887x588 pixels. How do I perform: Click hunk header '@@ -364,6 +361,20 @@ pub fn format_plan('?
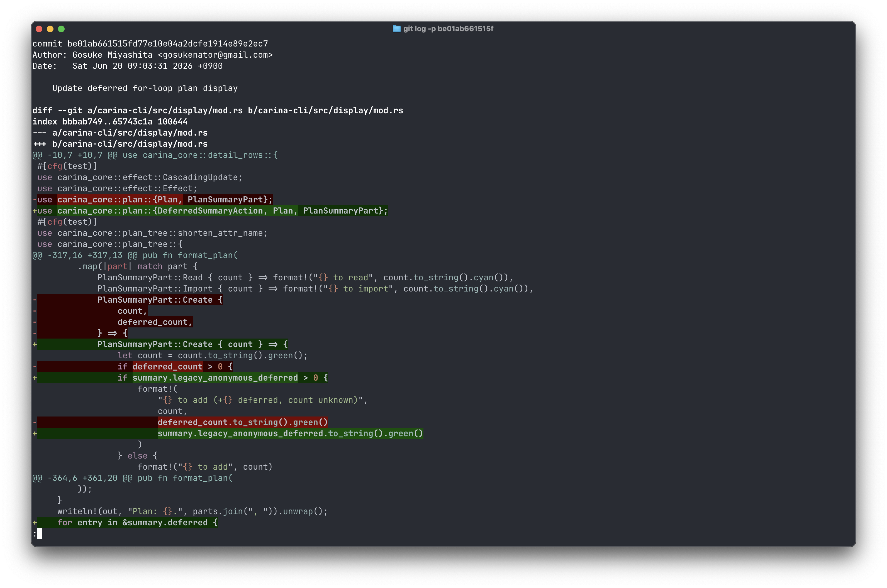click(x=132, y=478)
